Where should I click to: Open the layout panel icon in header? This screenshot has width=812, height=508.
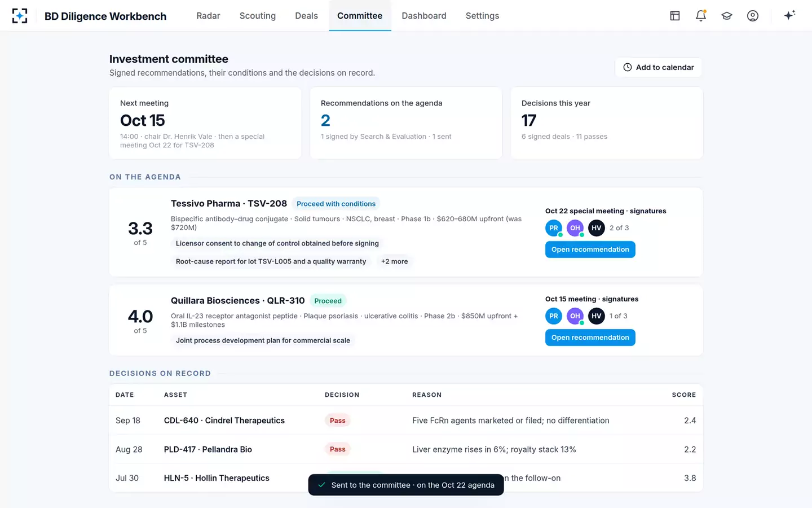tap(675, 16)
